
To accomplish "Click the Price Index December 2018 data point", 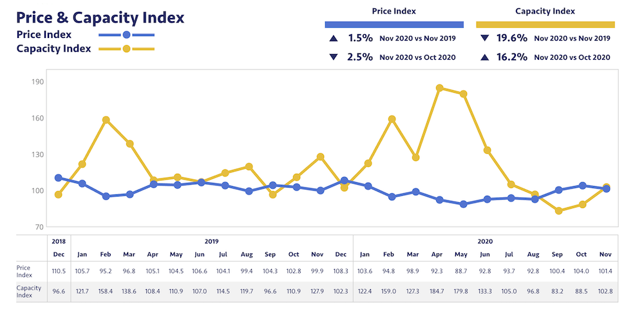I will coord(58,178).
